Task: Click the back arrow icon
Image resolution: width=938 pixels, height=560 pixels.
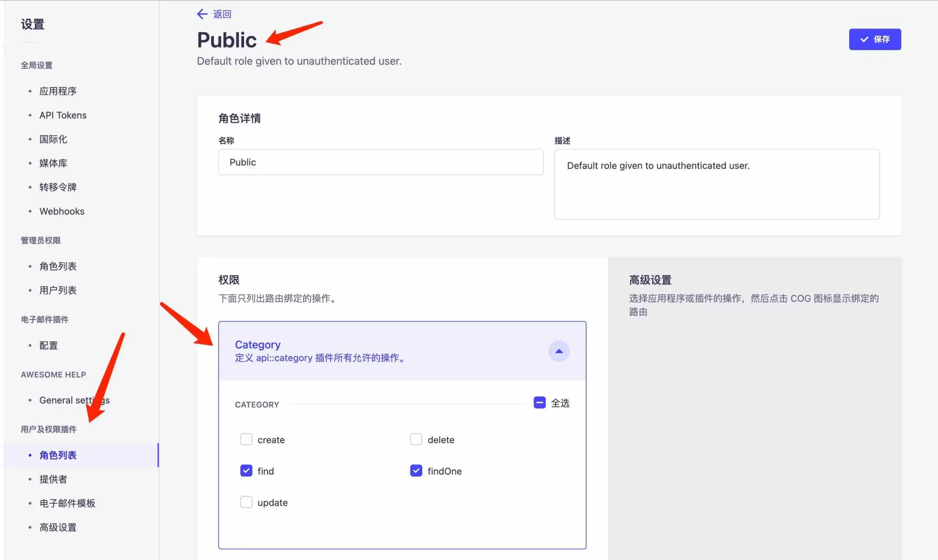Action: 202,14
